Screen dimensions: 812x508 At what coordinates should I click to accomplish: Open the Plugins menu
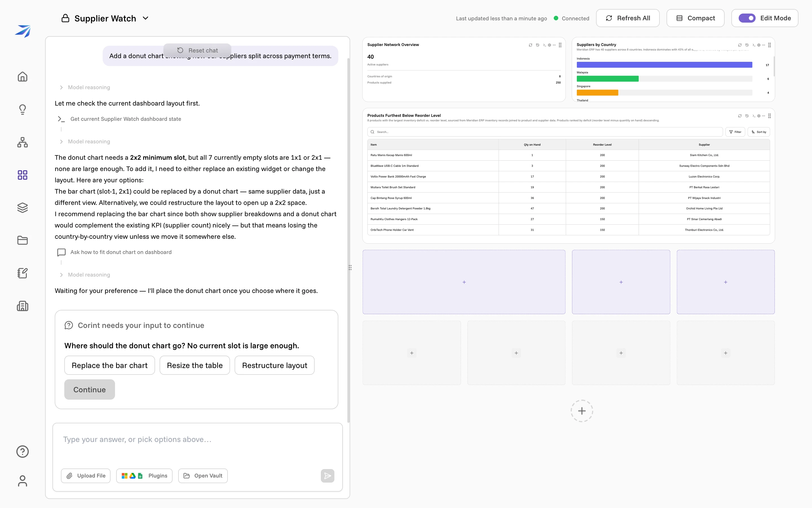pyautogui.click(x=144, y=476)
